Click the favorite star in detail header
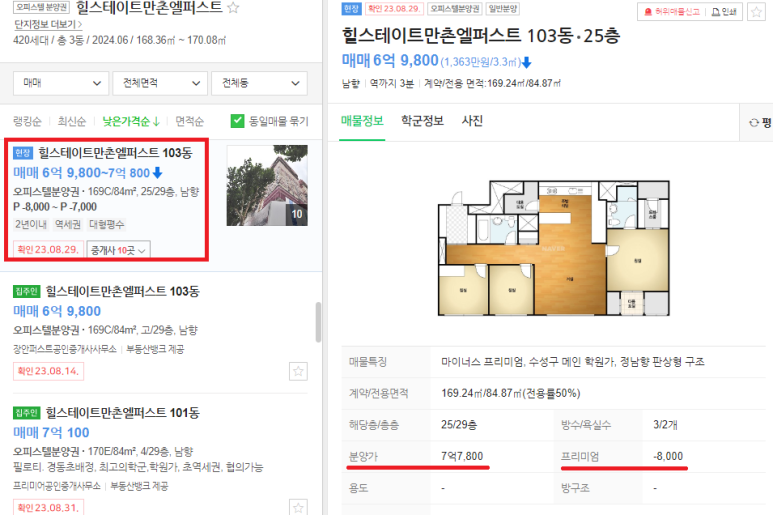Screen dimensions: 773x515 pos(756,11)
